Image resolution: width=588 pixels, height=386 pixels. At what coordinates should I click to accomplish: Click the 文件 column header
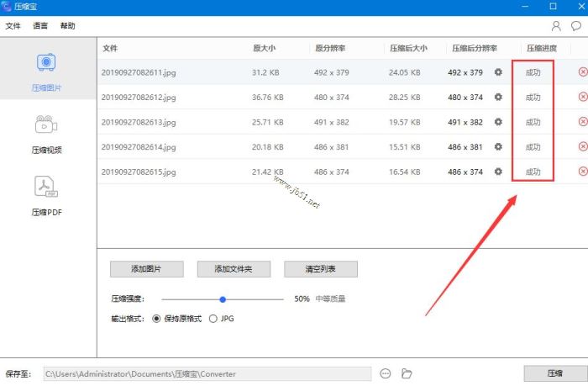point(110,48)
